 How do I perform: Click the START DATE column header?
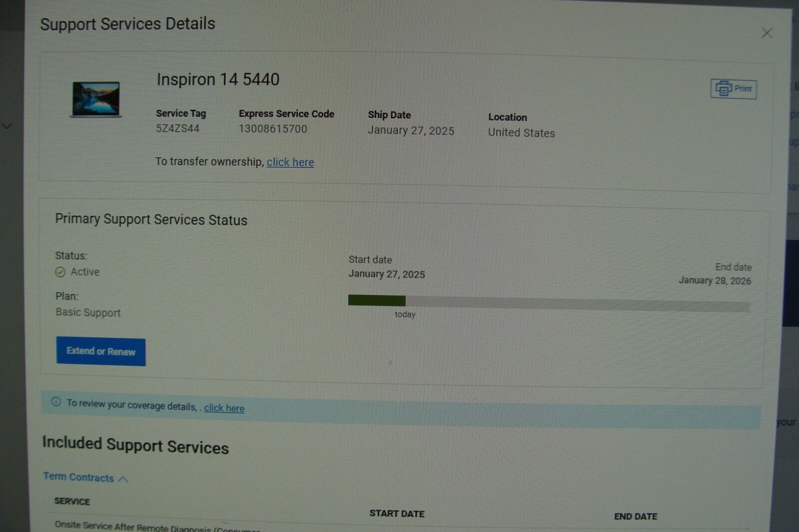click(x=397, y=514)
